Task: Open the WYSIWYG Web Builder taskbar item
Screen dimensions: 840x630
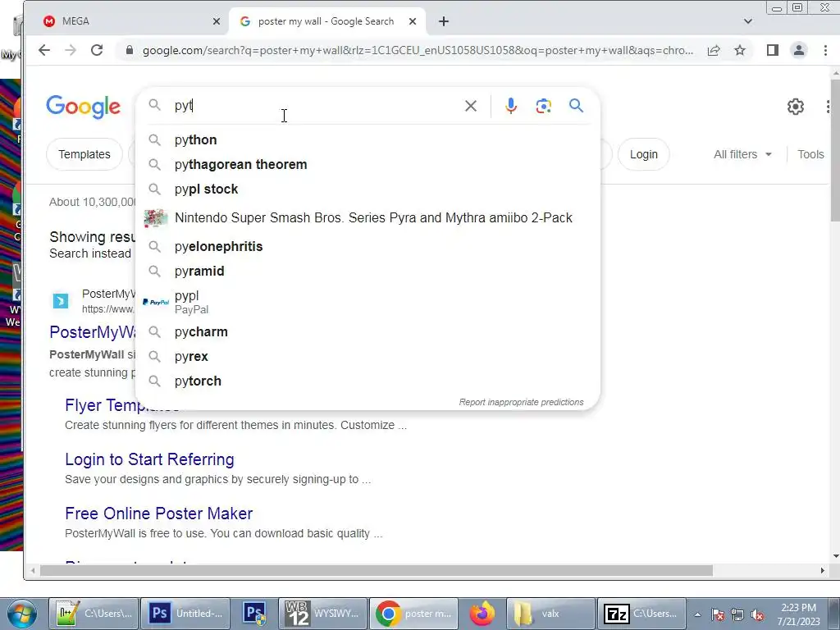Action: pyautogui.click(x=323, y=614)
